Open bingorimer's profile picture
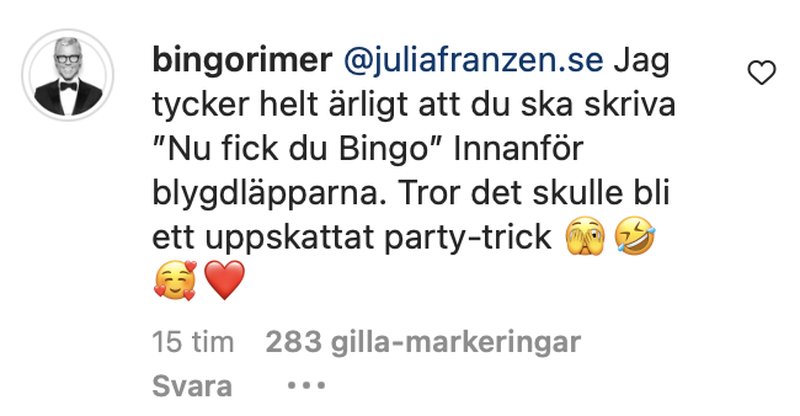 pos(68,75)
